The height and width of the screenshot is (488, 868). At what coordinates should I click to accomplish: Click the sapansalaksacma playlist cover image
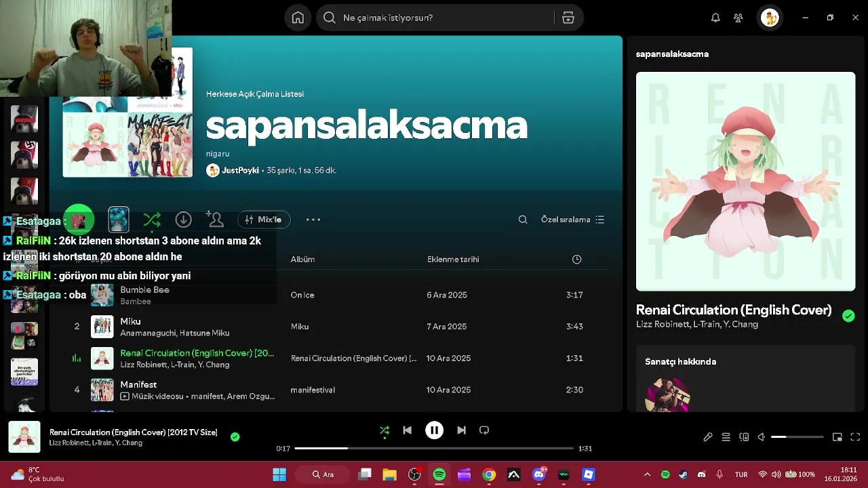click(x=127, y=112)
